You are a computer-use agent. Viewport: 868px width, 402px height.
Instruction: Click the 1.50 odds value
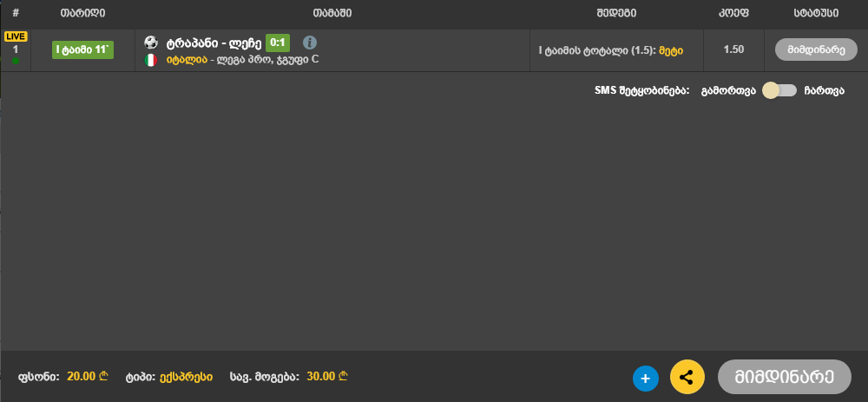(x=733, y=49)
